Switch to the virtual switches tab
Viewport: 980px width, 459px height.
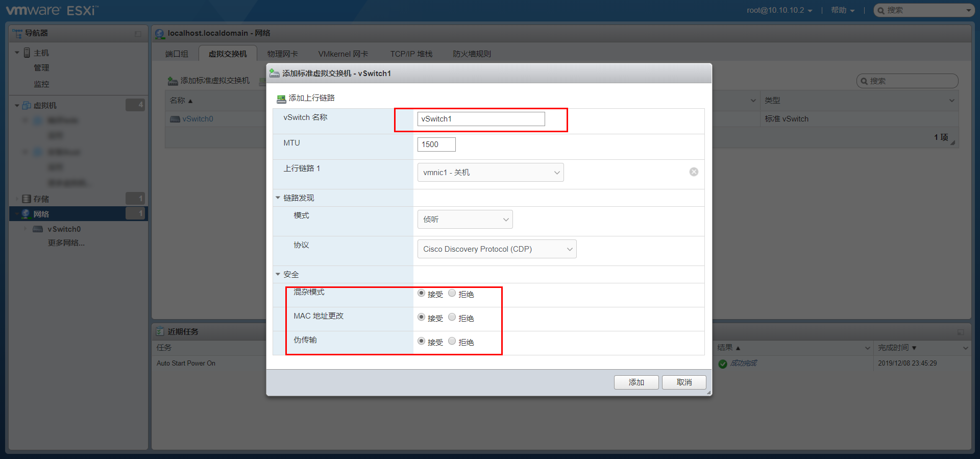click(x=228, y=54)
